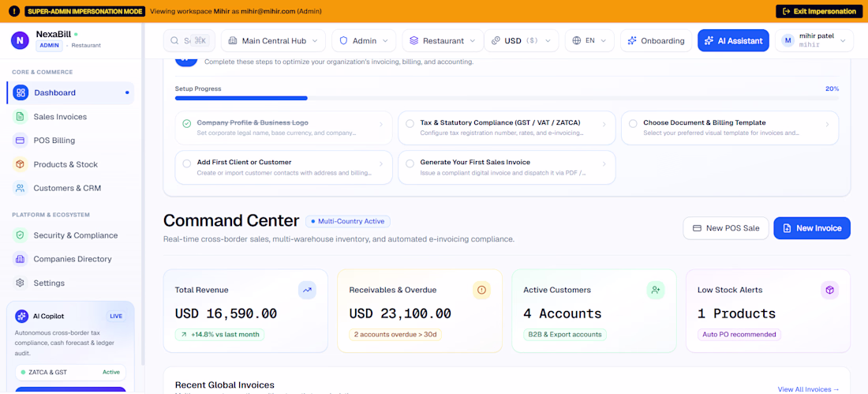Open POS Billing from sidebar

coord(70,141)
